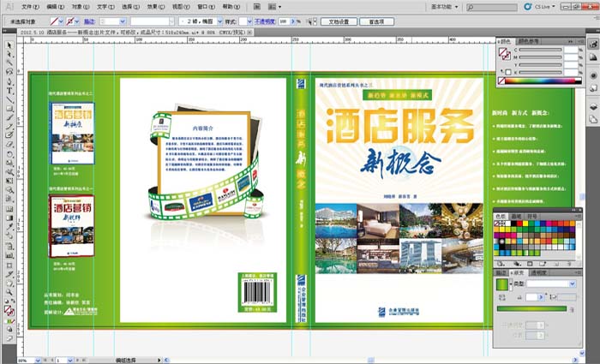Open the 文件(F) menu
The height and width of the screenshot is (364, 600).
click(x=30, y=7)
